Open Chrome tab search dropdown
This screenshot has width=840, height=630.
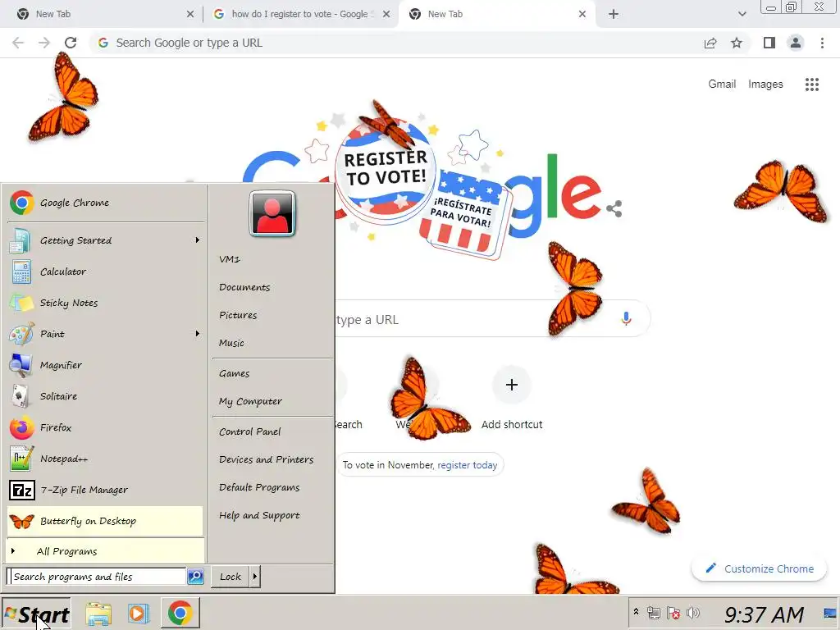[742, 14]
